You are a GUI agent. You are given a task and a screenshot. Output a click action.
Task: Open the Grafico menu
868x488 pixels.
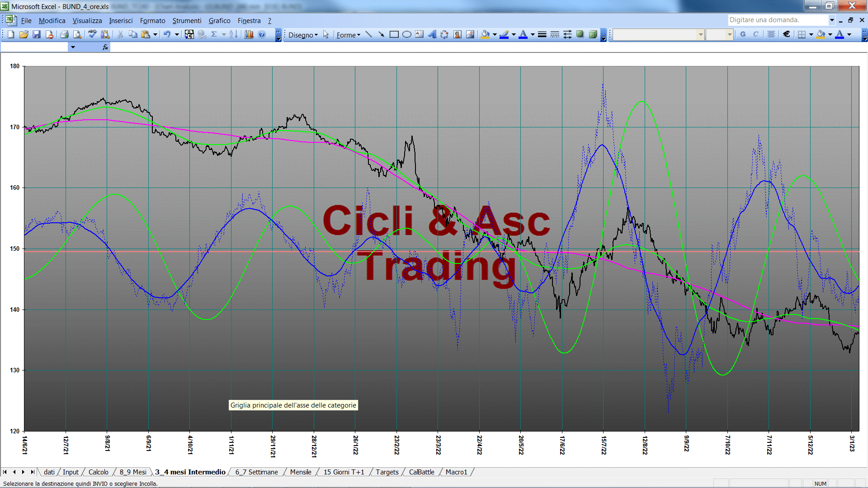pyautogui.click(x=220, y=21)
